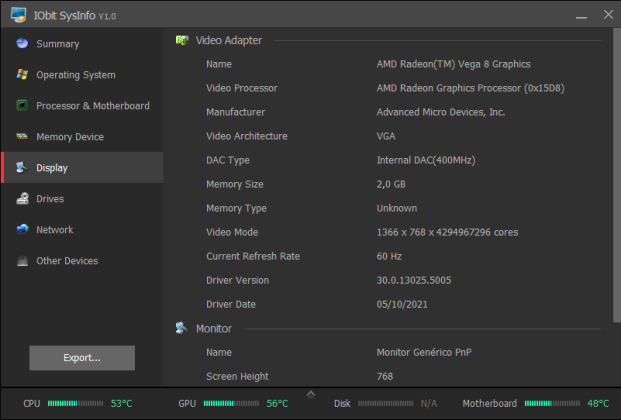Image resolution: width=621 pixels, height=420 pixels.
Task: Click the Memory Device RAM stick icon
Action: (22, 136)
